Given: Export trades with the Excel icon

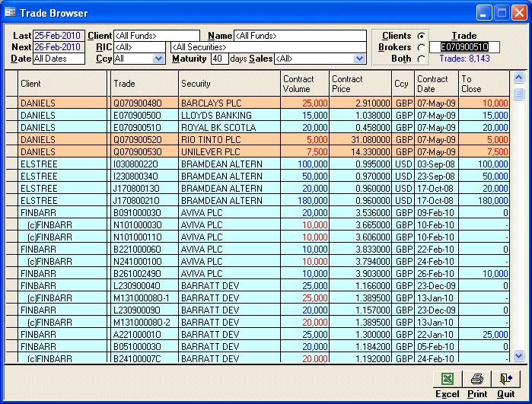Looking at the screenshot, I should point(448,378).
